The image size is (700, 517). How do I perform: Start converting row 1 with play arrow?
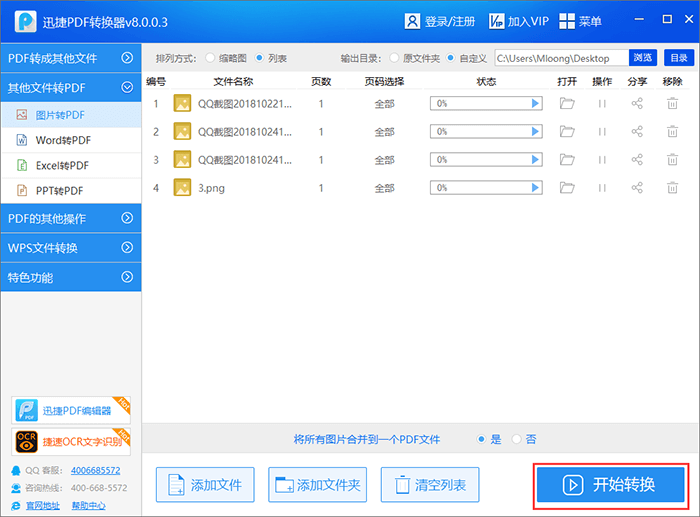(x=535, y=104)
